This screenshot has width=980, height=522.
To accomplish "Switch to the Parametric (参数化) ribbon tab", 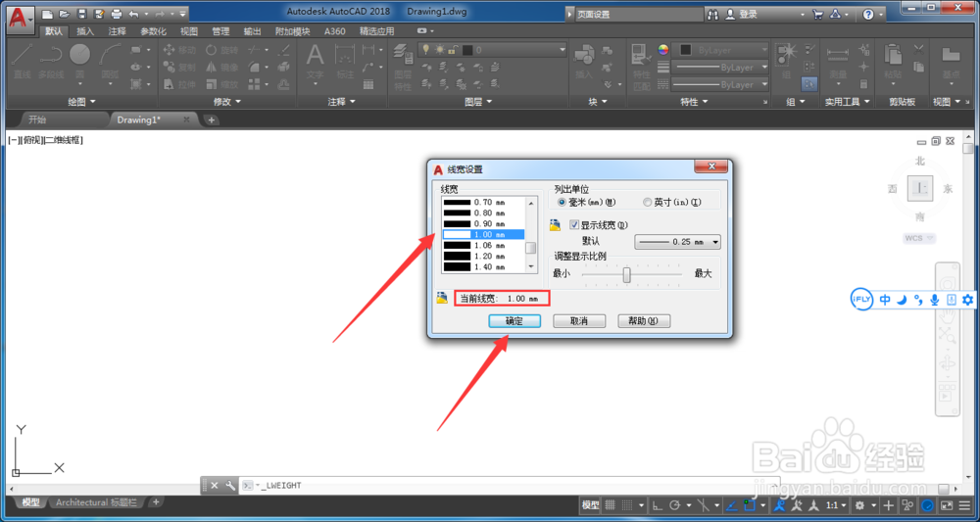I will coord(153,31).
